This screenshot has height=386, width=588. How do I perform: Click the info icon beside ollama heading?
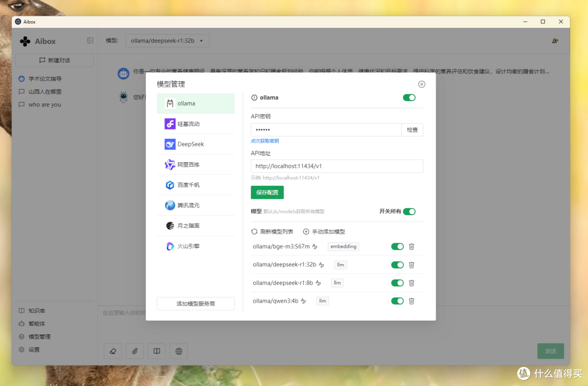click(x=254, y=97)
